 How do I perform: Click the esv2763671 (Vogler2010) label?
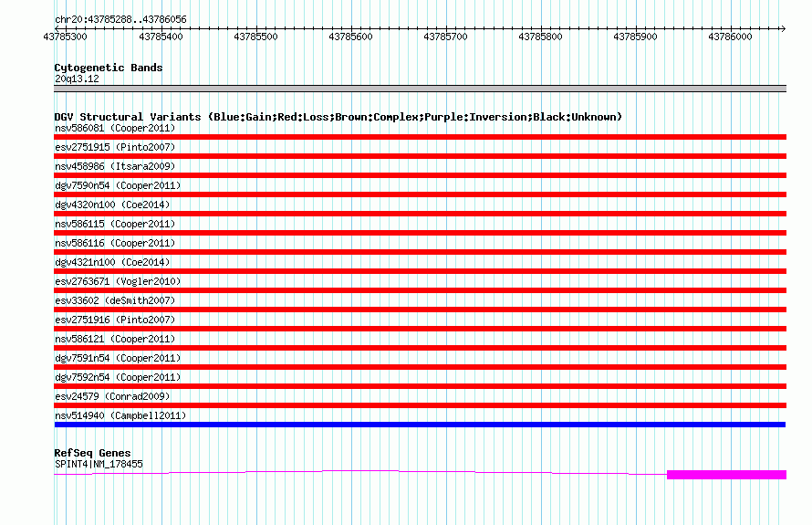(118, 281)
